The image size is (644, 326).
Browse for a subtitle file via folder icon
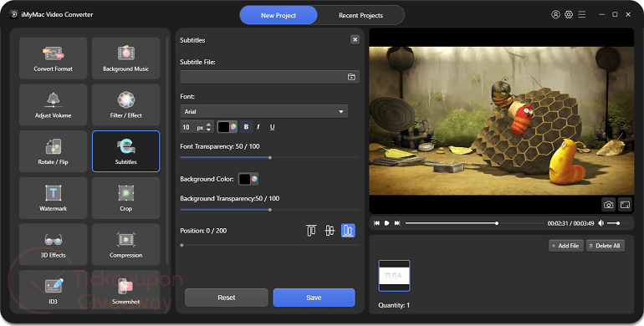click(351, 77)
